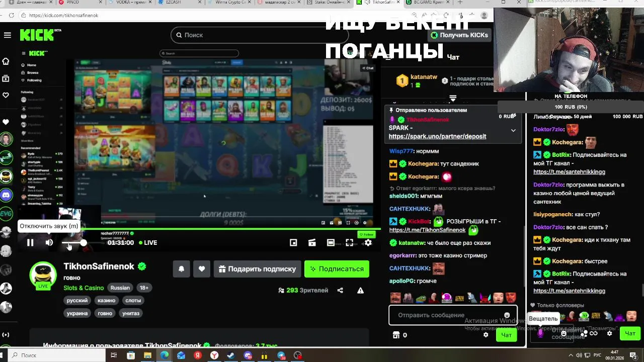Click Подарить подписку button
Image resolution: width=644 pixels, height=362 pixels.
click(257, 269)
